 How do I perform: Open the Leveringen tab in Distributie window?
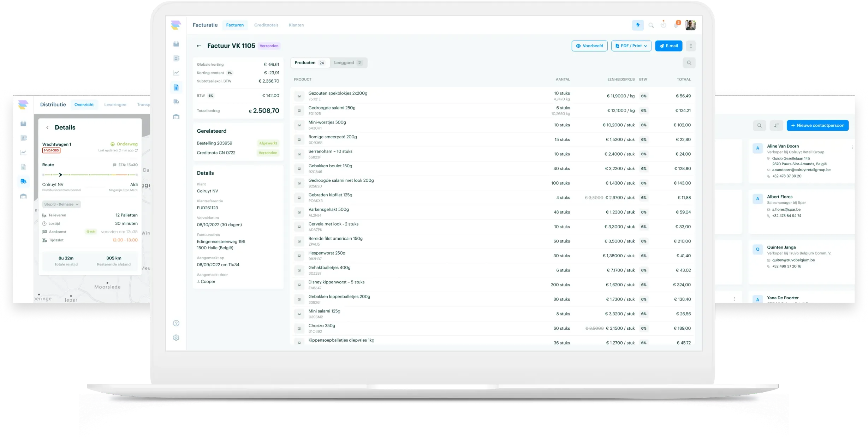click(115, 105)
